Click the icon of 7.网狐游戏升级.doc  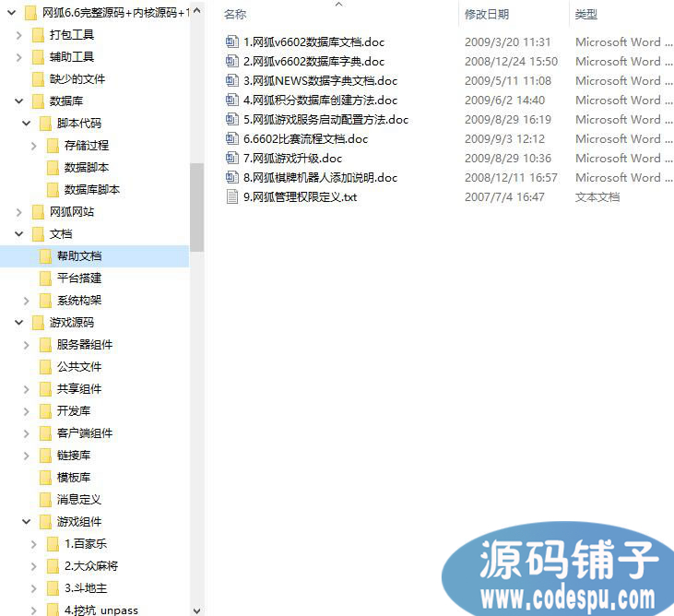click(232, 158)
